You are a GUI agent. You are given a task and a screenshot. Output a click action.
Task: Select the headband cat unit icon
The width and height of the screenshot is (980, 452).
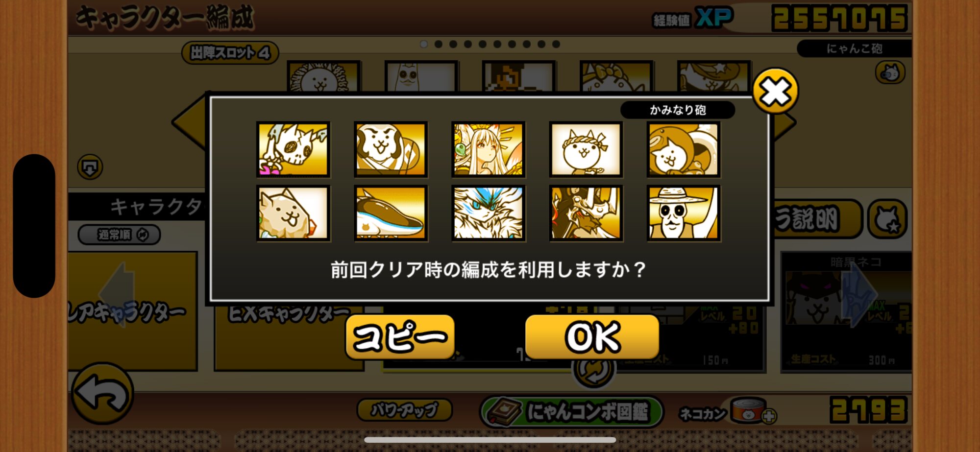(586, 149)
